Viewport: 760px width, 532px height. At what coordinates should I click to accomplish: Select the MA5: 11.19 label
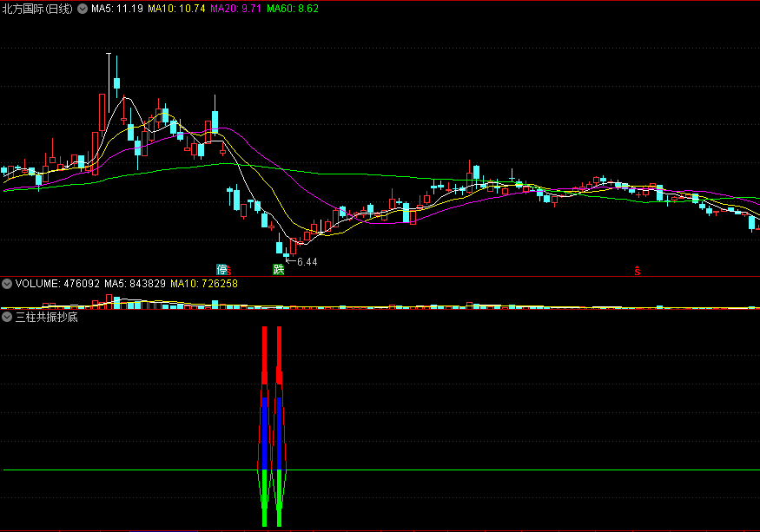(x=116, y=9)
